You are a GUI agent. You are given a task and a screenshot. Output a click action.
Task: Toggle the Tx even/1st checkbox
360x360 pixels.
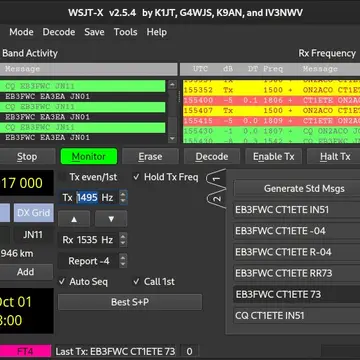[89, 177]
